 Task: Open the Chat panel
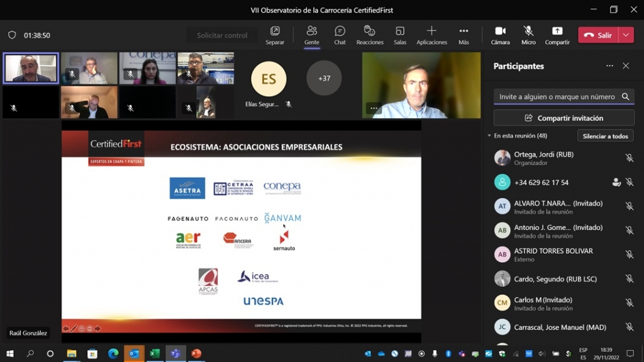340,35
